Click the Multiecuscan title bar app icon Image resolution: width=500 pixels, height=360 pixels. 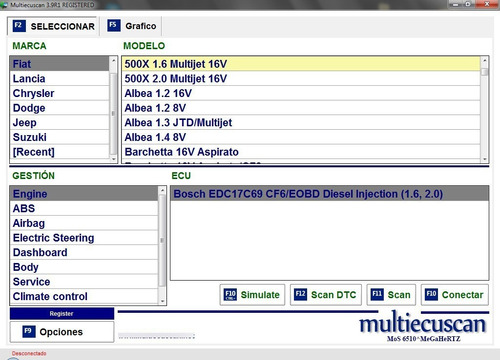coord(4,5)
